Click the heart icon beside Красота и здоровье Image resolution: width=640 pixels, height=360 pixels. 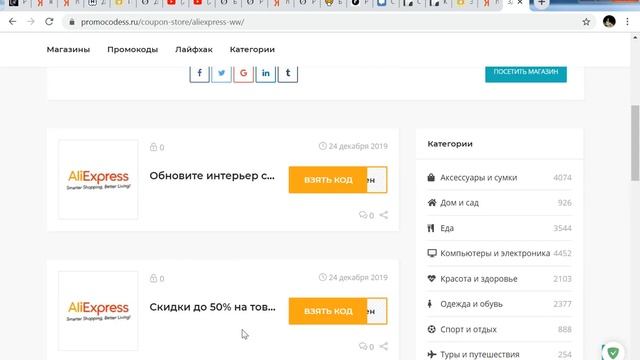coord(431,278)
